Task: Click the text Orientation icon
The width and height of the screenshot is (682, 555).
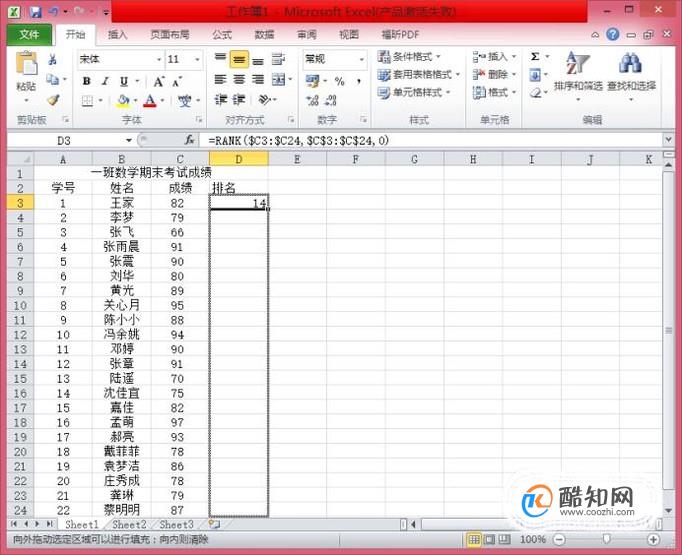Action: click(x=264, y=100)
